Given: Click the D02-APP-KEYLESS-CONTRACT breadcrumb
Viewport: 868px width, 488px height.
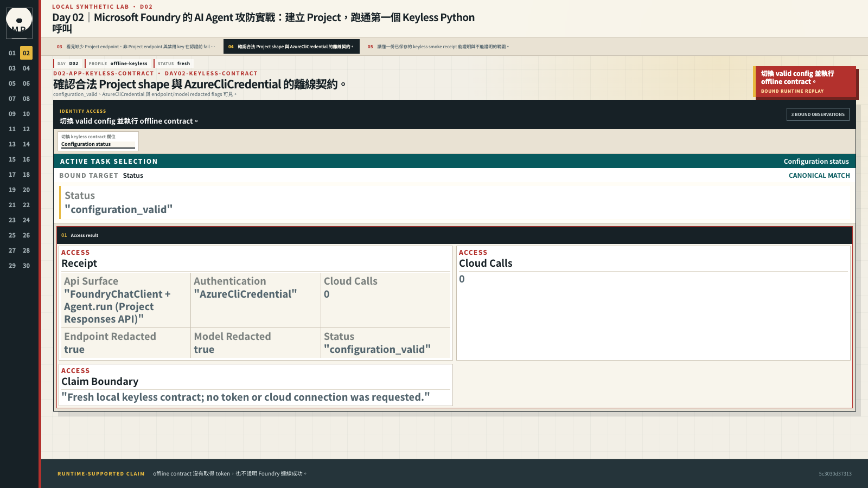Looking at the screenshot, I should coord(104,74).
